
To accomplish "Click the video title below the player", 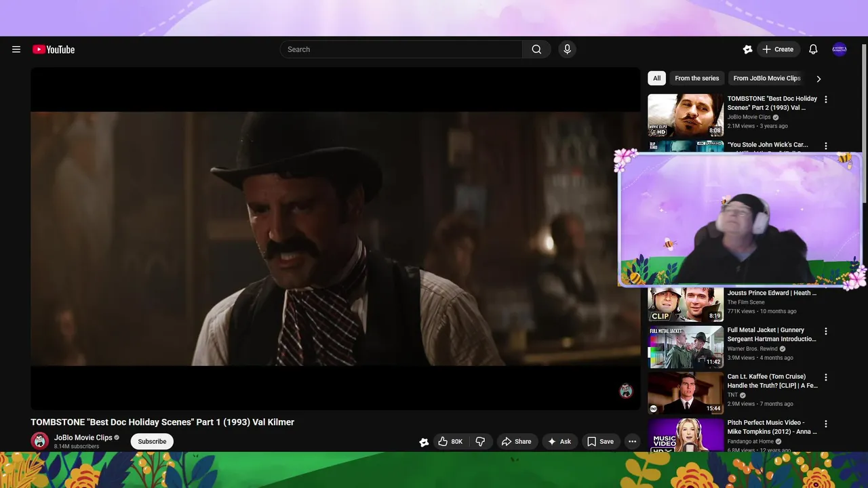I will 162,422.
